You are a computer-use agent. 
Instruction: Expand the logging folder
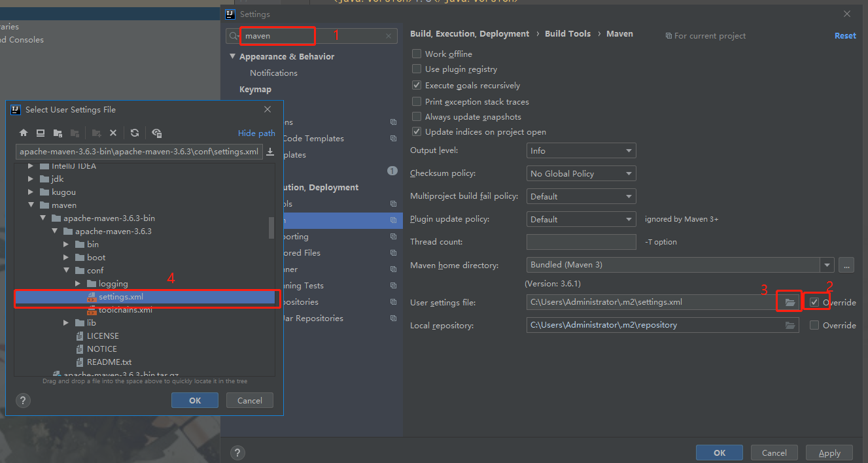78,283
